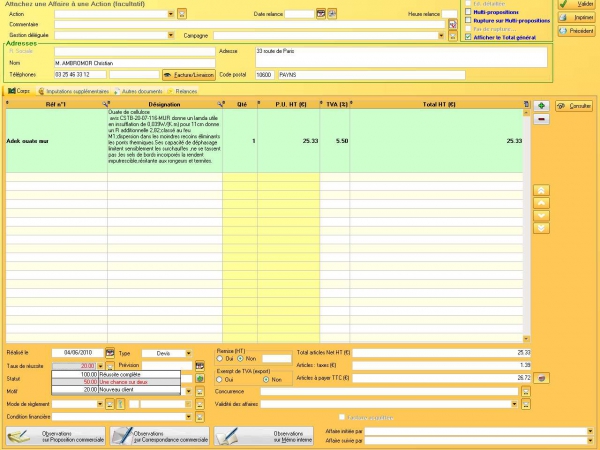
Task: Toggle the Taux de réussite dropdown arrow
Action: [x=100, y=366]
